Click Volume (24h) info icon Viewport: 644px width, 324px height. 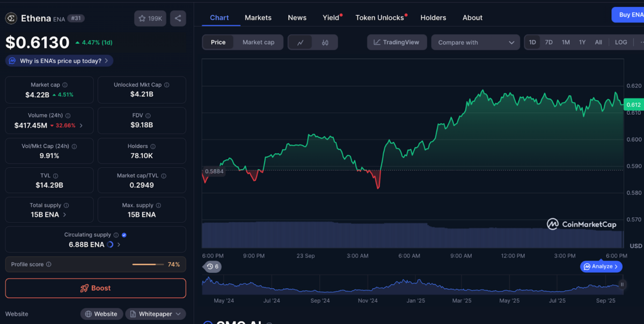pos(68,115)
